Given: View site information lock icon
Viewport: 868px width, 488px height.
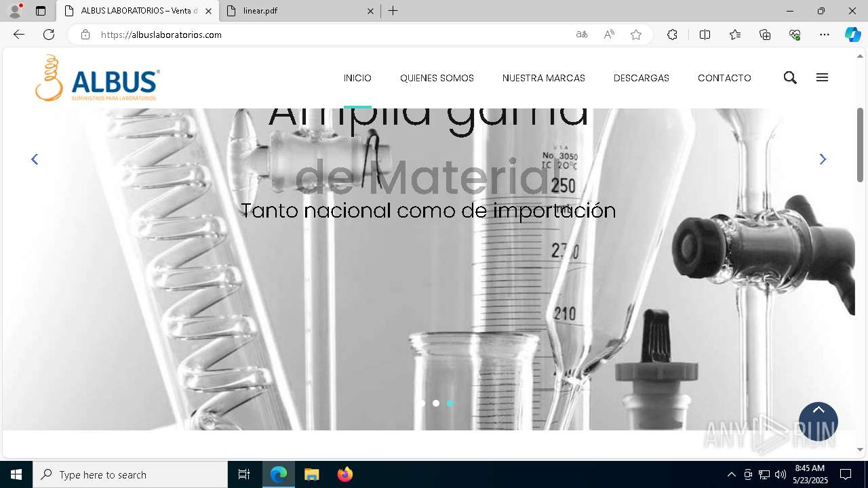Looking at the screenshot, I should [85, 35].
